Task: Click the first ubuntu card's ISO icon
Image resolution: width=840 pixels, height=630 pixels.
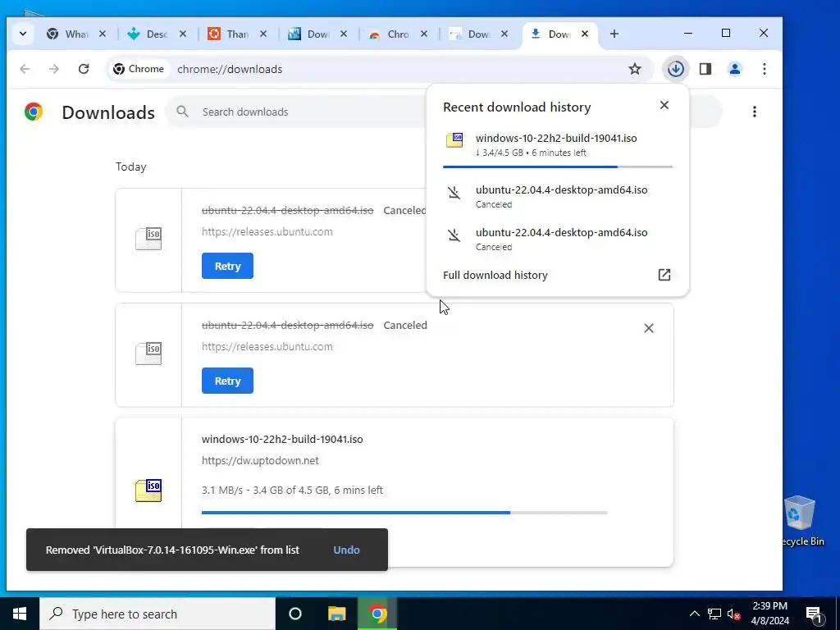Action: pos(148,239)
